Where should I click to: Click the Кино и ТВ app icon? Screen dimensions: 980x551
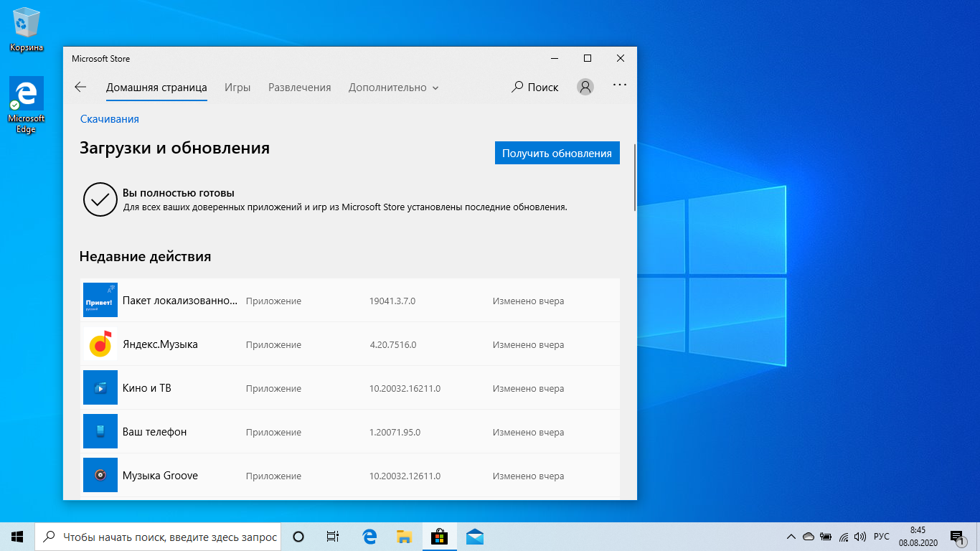100,387
